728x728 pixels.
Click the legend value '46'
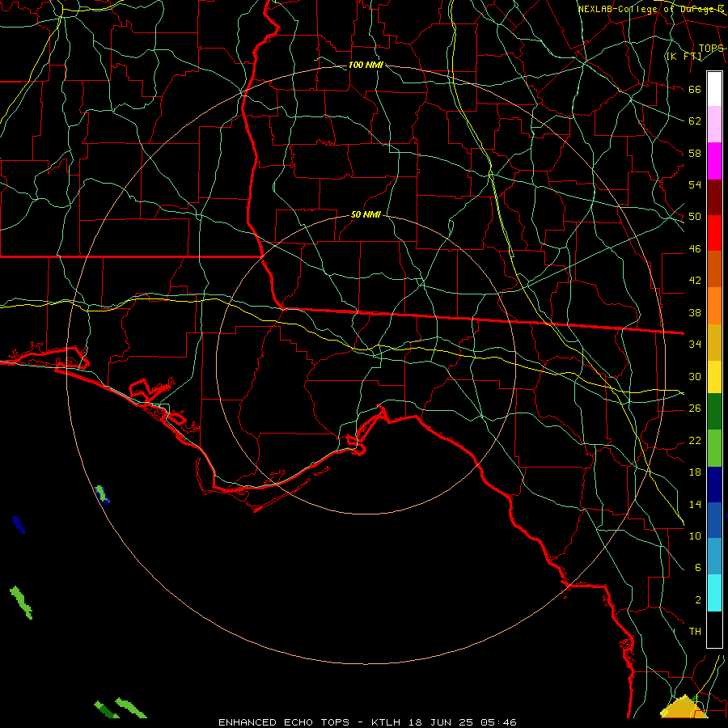point(695,248)
